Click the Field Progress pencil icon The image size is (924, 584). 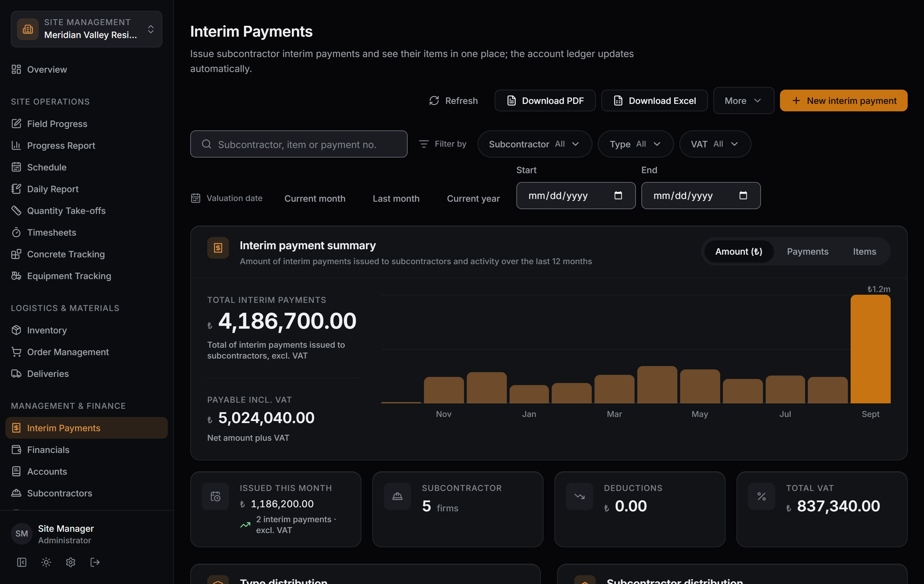(16, 124)
